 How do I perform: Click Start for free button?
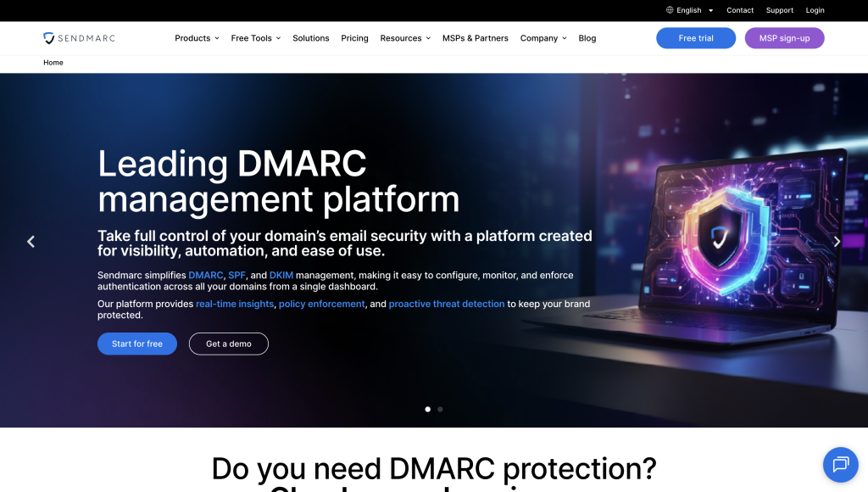coord(136,344)
